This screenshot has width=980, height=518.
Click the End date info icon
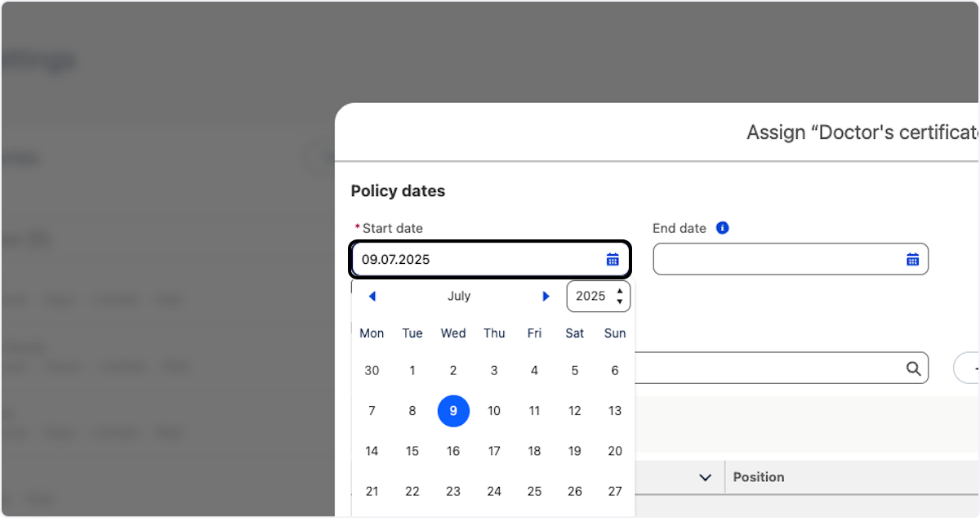pos(722,228)
